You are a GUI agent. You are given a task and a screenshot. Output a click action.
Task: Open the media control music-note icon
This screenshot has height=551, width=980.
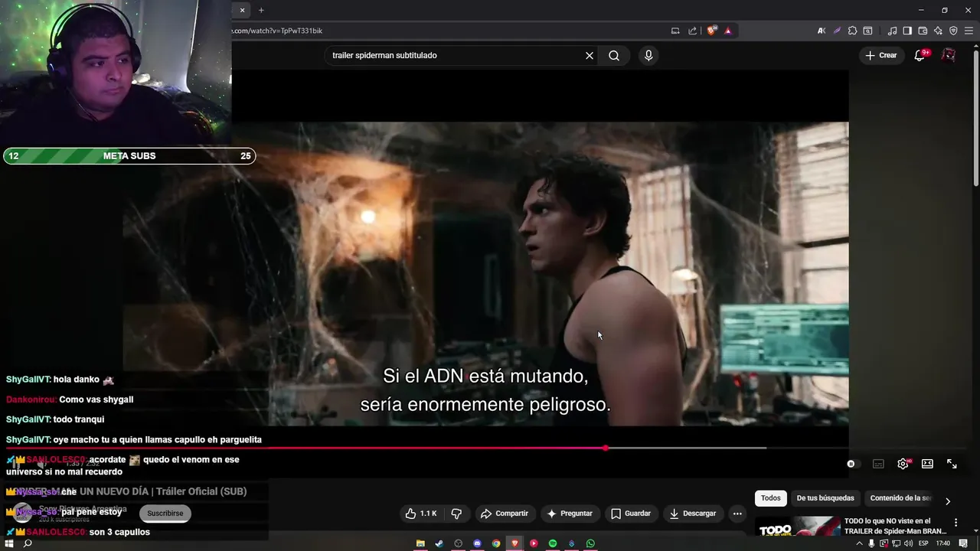click(x=892, y=31)
